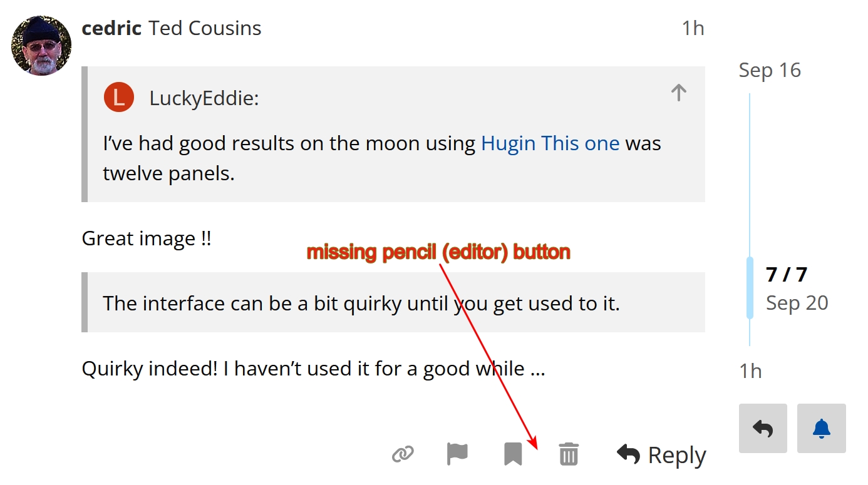Jump to Sep 16 at the timeline top
The image size is (868, 485).
click(770, 70)
